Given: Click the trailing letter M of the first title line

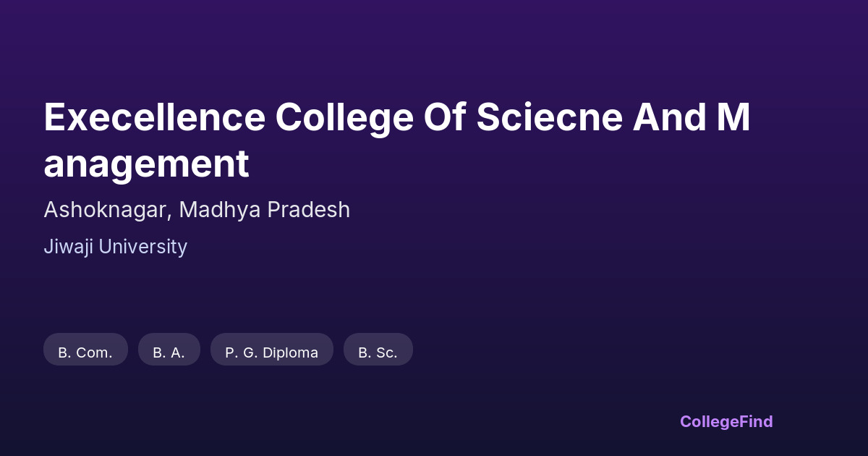Looking at the screenshot, I should coord(733,117).
